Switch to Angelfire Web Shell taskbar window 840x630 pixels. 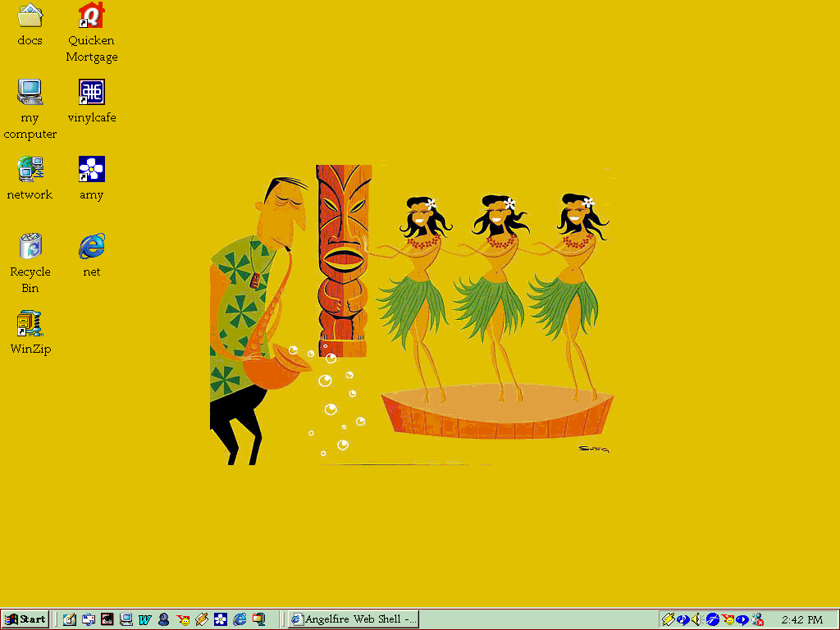354,619
